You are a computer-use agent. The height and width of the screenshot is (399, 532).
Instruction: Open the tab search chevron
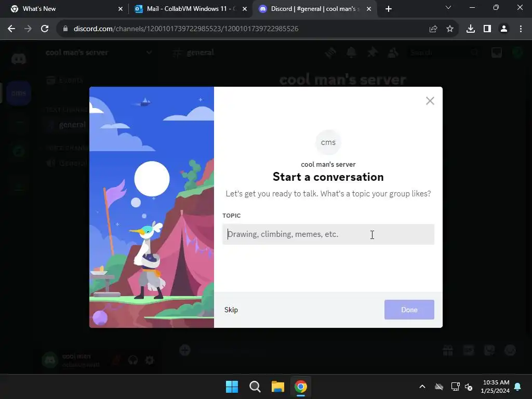pyautogui.click(x=448, y=7)
